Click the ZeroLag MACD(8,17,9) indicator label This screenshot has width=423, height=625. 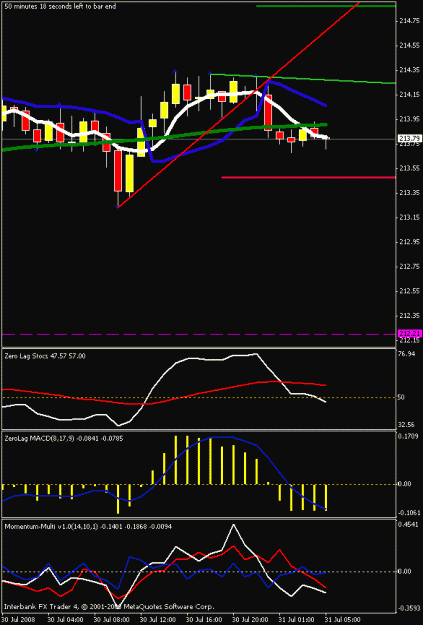[64, 438]
